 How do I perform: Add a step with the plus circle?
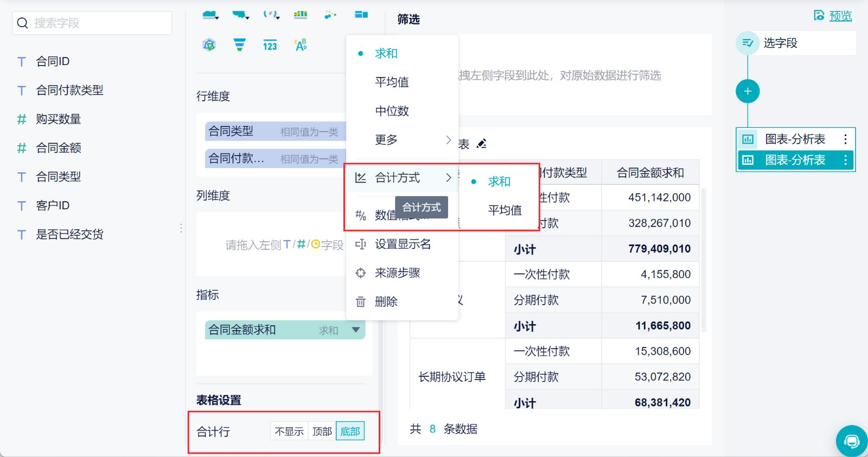[748, 91]
